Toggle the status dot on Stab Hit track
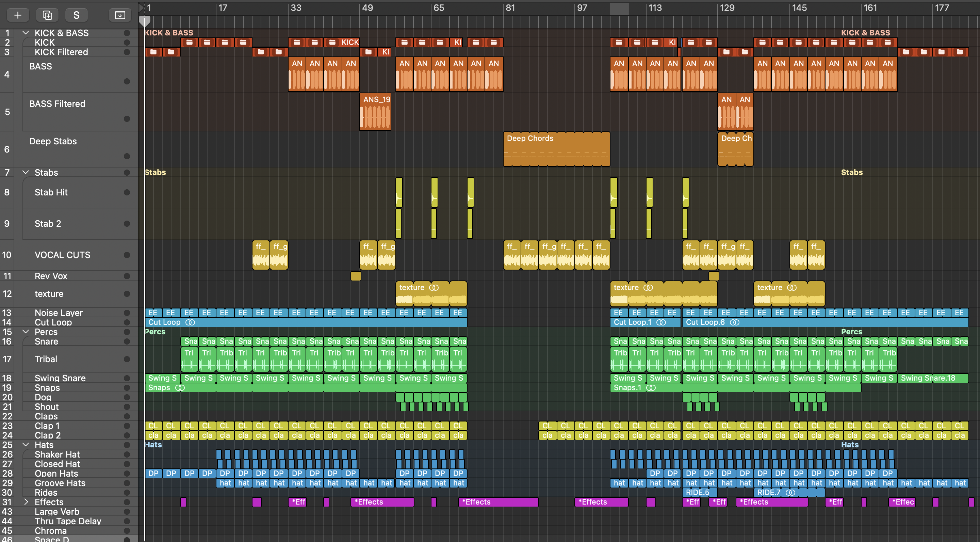Viewport: 980px width, 542px height. [127, 193]
